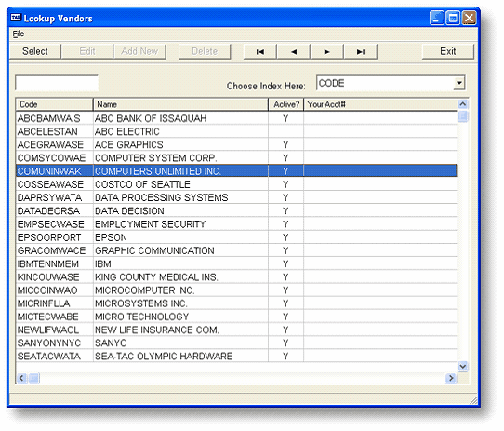Viewport: 504px width, 431px height.
Task: Select MICROCOMPUTER INC. row
Action: [x=236, y=290]
